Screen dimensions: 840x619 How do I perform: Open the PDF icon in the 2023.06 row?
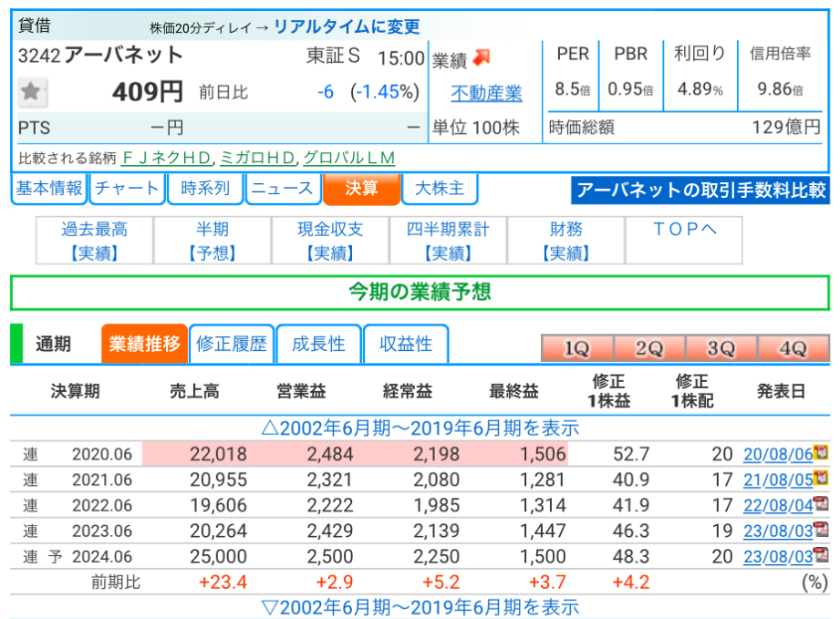[821, 529]
